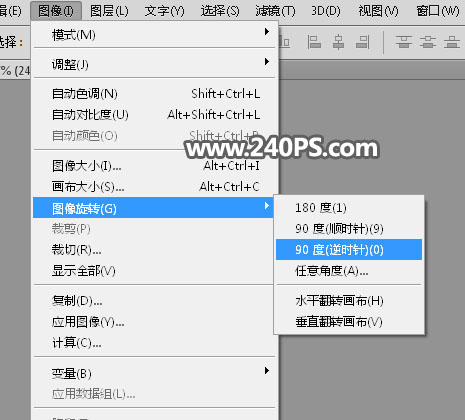This screenshot has height=420, width=465.
Task: Open the 选择(S) menu
Action: [220, 11]
